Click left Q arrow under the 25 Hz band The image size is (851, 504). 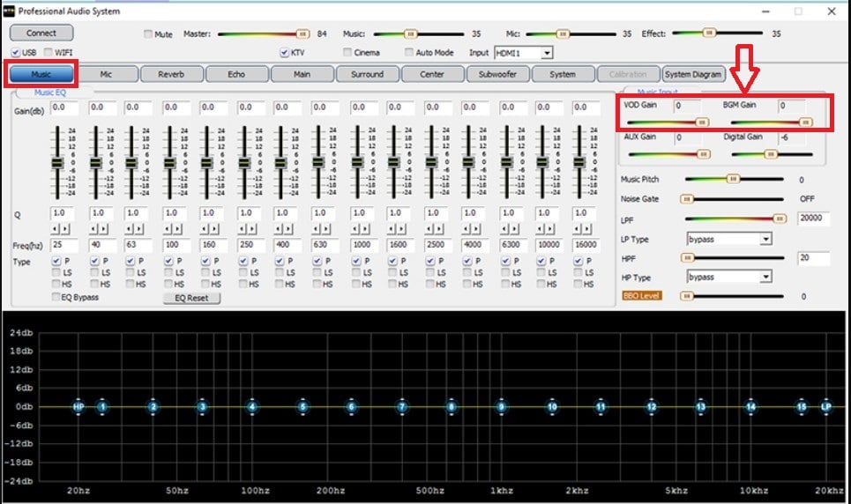pyautogui.click(x=55, y=229)
